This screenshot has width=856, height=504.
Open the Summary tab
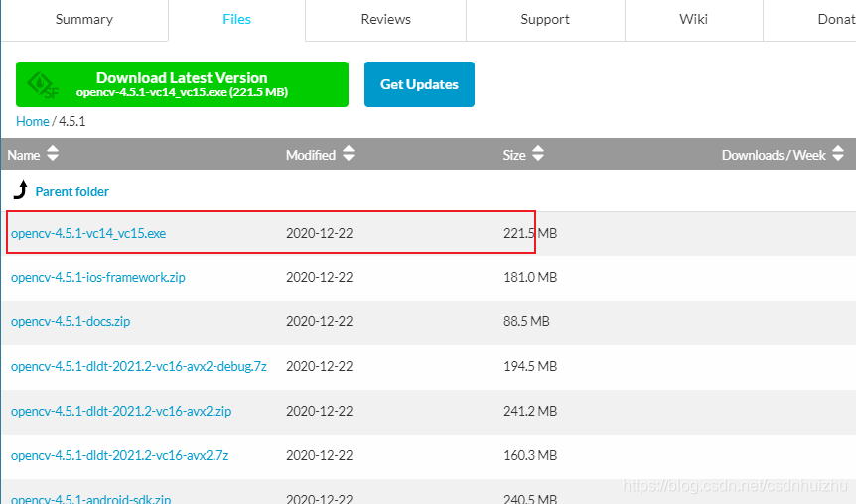[x=84, y=20]
